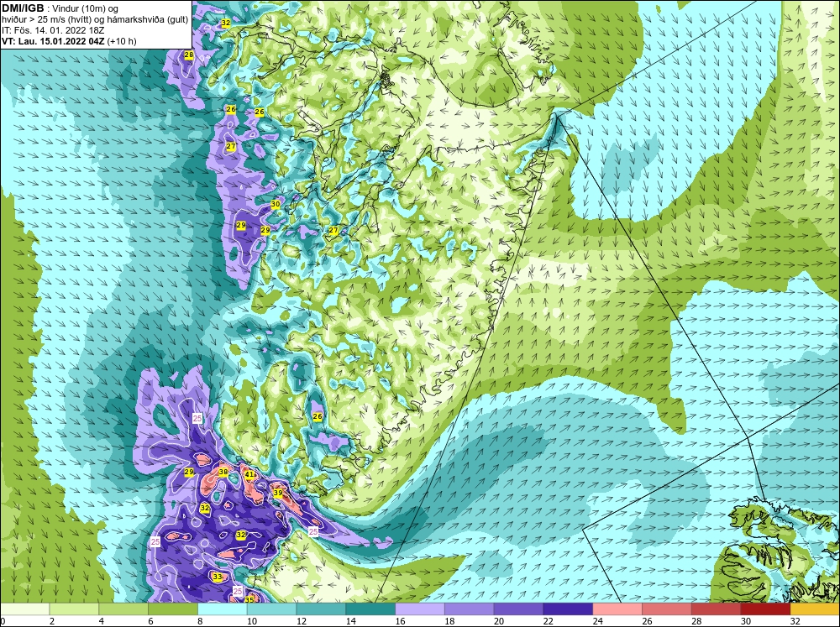This screenshot has height=627, width=840.
Task: Pick the yellow 41 maximum gust label
Action: (x=249, y=474)
